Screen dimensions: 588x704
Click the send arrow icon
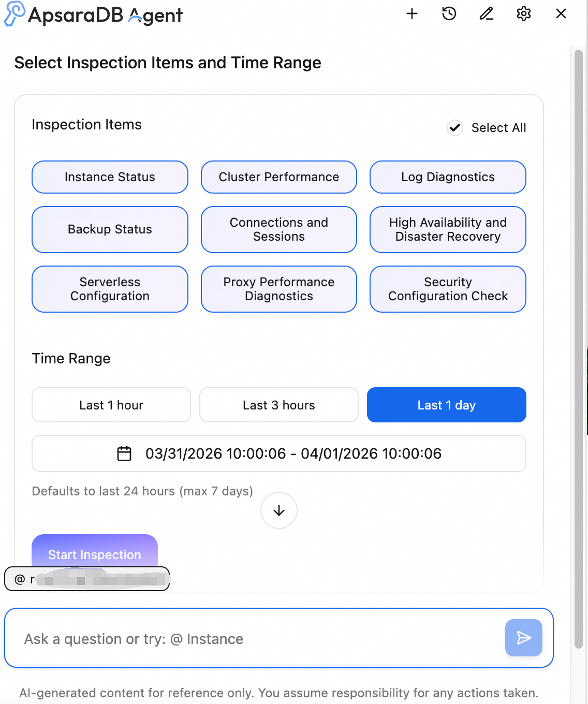pos(524,638)
